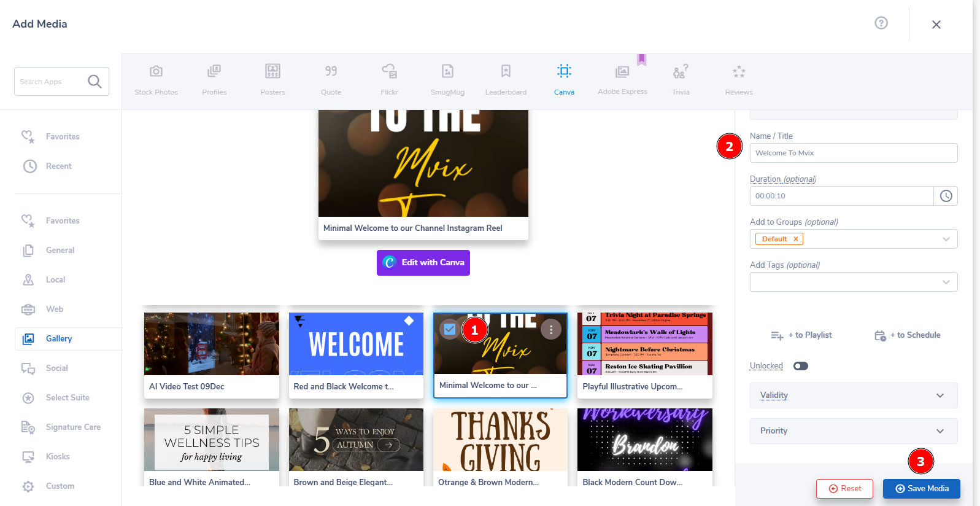
Task: Expand the Add to Groups dropdown
Action: (946, 239)
